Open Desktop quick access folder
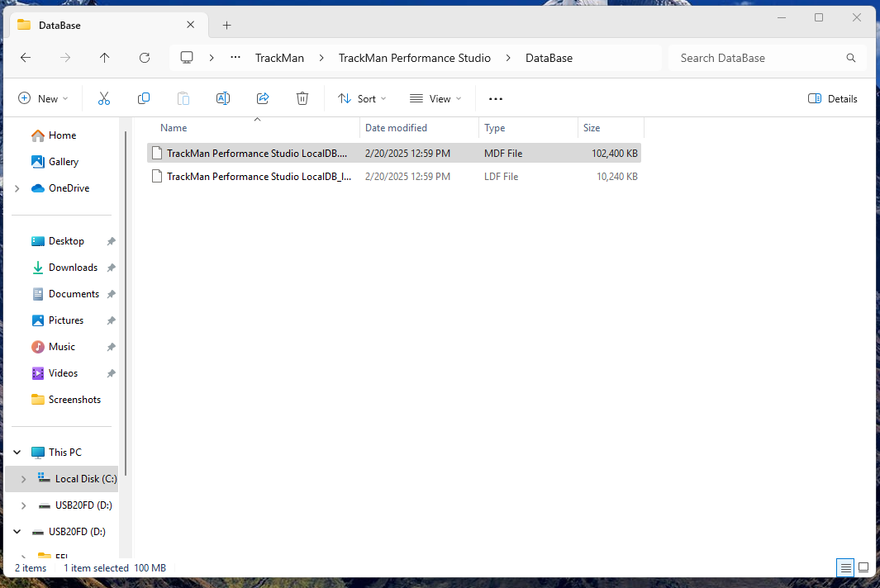The height and width of the screenshot is (588, 880). click(58, 240)
